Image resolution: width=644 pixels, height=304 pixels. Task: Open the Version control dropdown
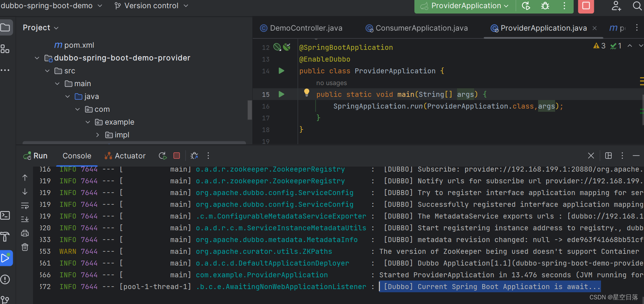151,6
